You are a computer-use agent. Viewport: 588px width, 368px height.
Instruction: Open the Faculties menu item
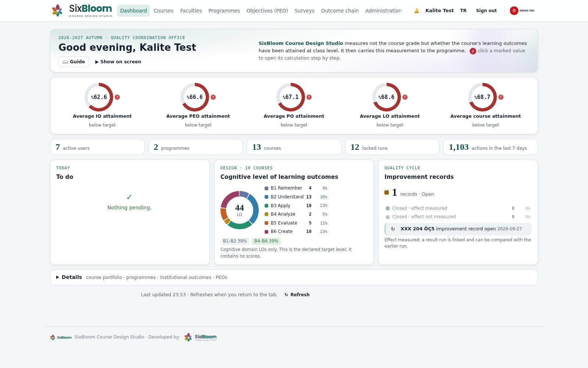click(x=191, y=11)
